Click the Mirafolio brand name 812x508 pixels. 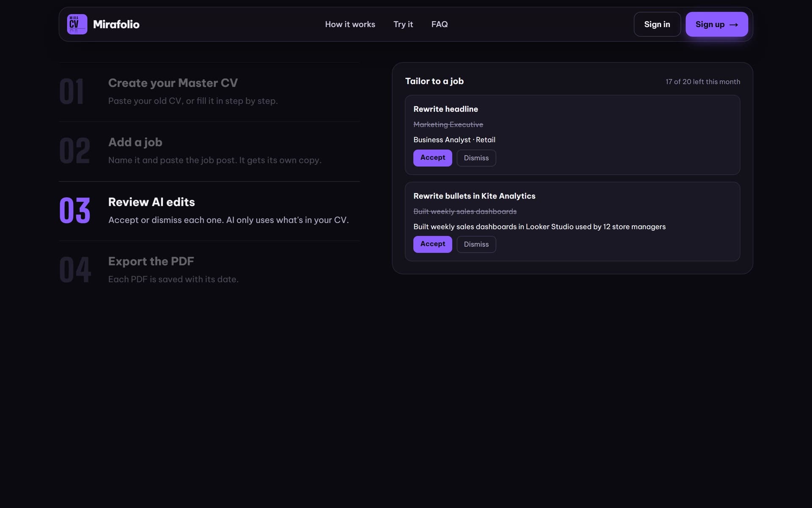pyautogui.click(x=116, y=24)
